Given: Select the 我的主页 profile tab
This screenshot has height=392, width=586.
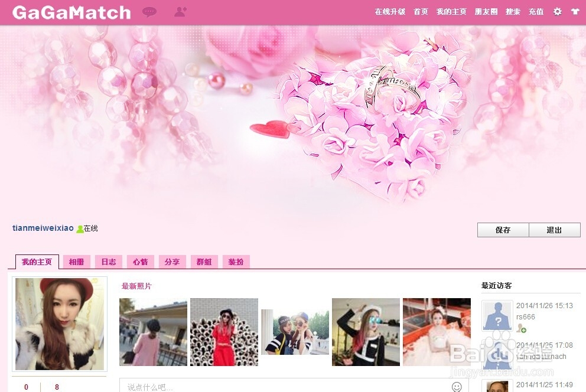Looking at the screenshot, I should 37,262.
